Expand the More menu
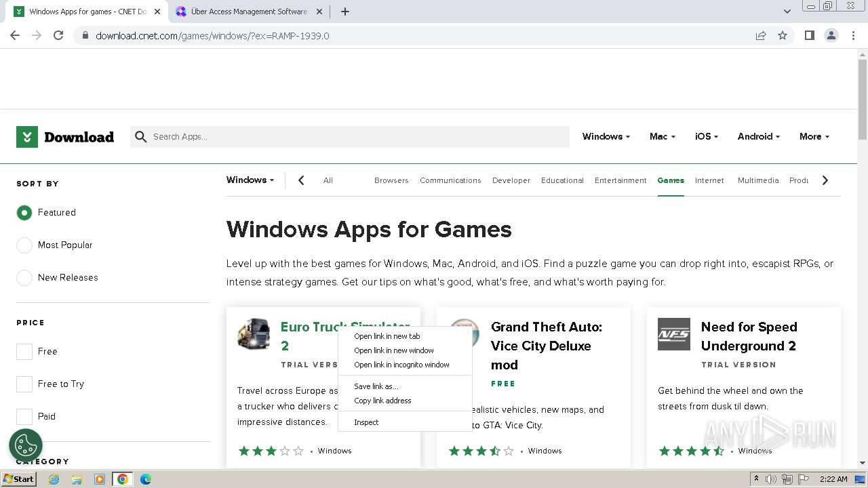The width and height of the screenshot is (868, 488). [x=814, y=136]
